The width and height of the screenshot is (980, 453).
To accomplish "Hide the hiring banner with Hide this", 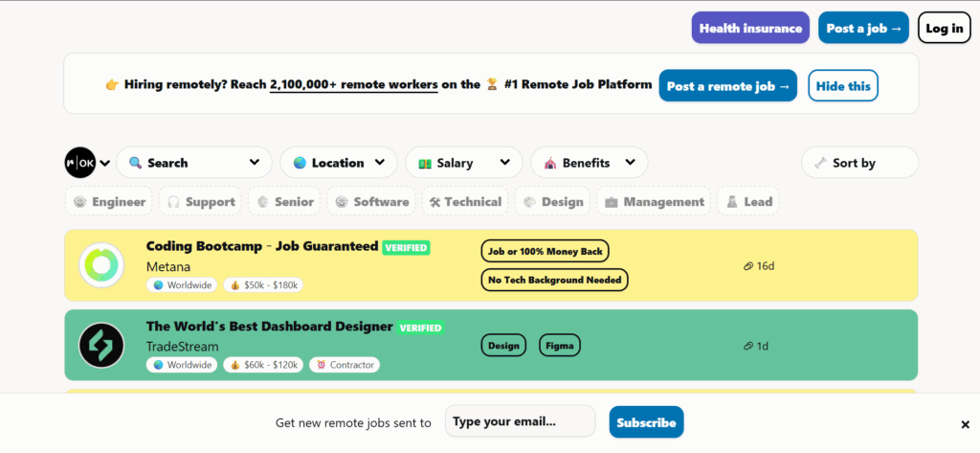I will pyautogui.click(x=842, y=86).
